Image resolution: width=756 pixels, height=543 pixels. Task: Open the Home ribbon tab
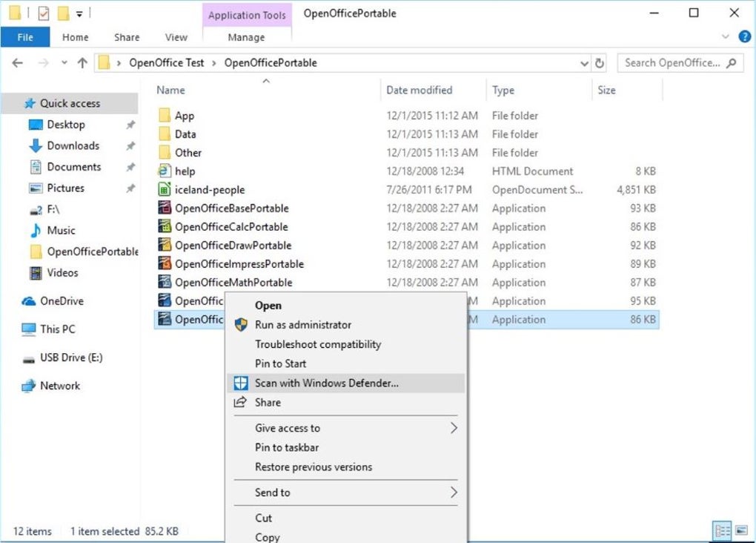click(75, 37)
